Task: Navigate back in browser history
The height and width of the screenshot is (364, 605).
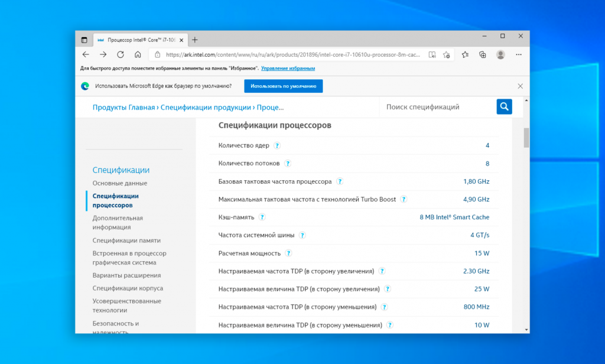Action: point(86,54)
